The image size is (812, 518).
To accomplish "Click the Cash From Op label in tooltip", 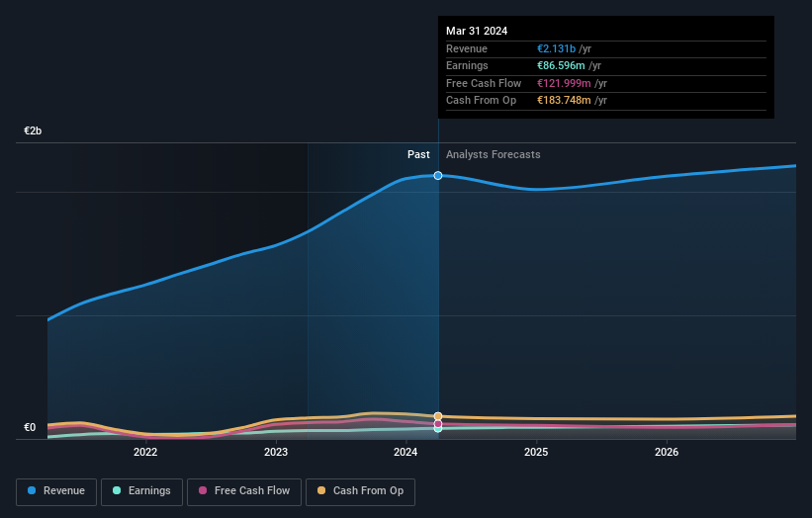I will pyautogui.click(x=481, y=101).
